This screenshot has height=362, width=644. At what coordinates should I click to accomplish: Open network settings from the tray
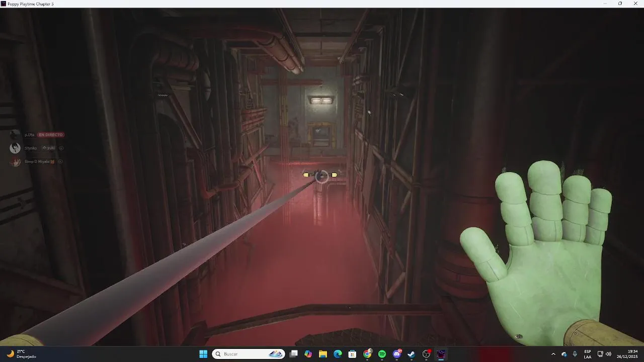(600, 354)
